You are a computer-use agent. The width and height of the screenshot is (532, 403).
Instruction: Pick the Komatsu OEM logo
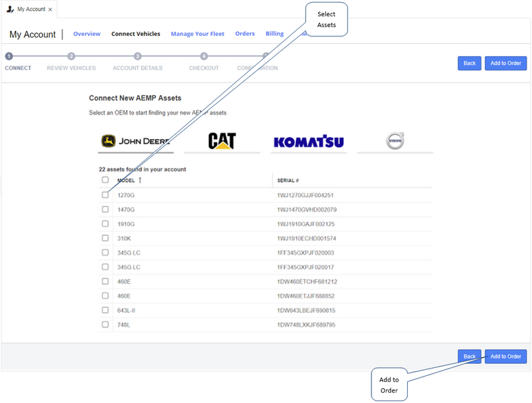309,141
